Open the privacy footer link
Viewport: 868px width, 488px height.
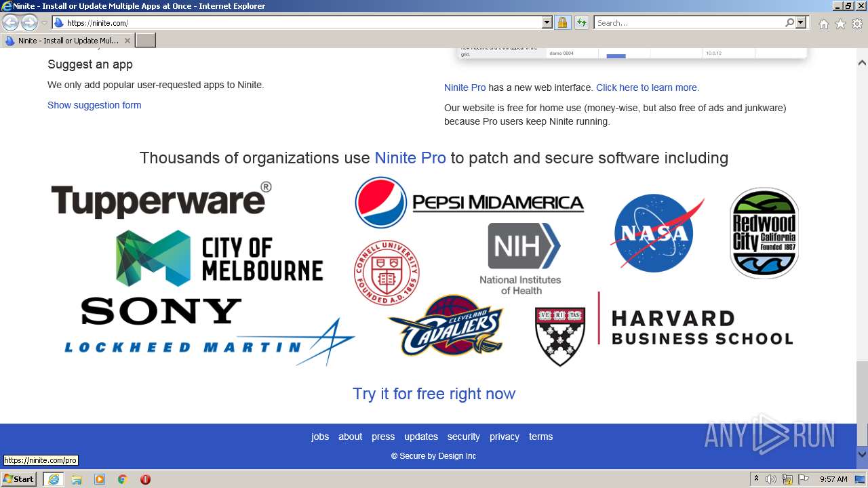point(505,436)
